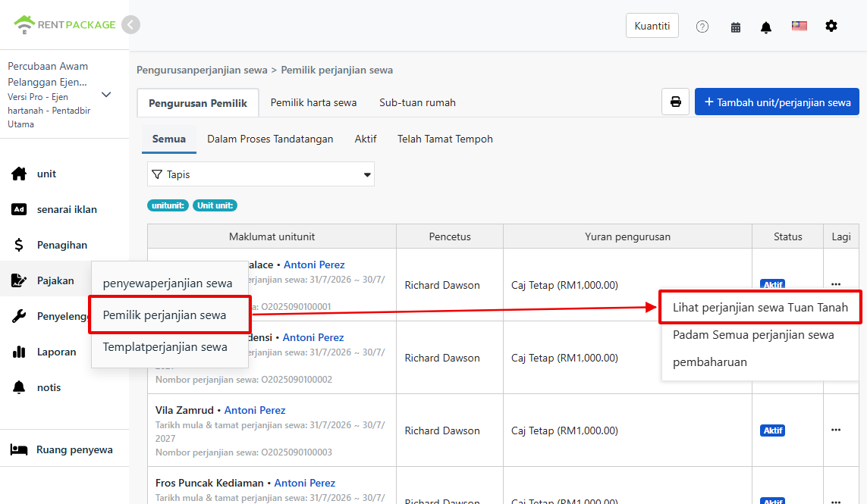Click the Vila Zamrud unit name

[184, 410]
